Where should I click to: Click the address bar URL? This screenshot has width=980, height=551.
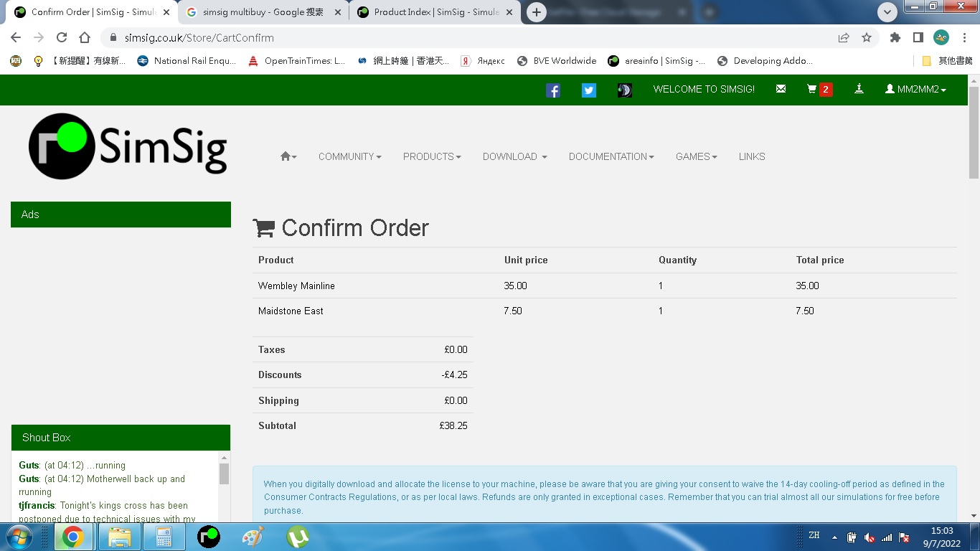(x=199, y=38)
